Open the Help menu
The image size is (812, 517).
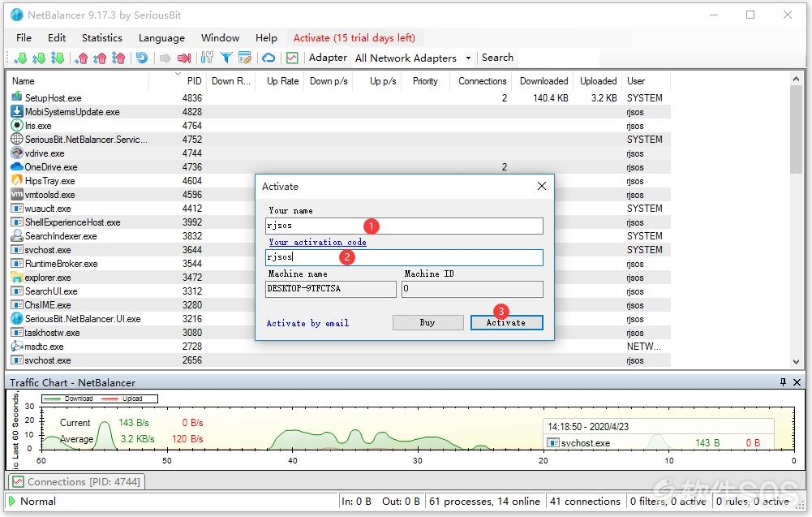266,38
